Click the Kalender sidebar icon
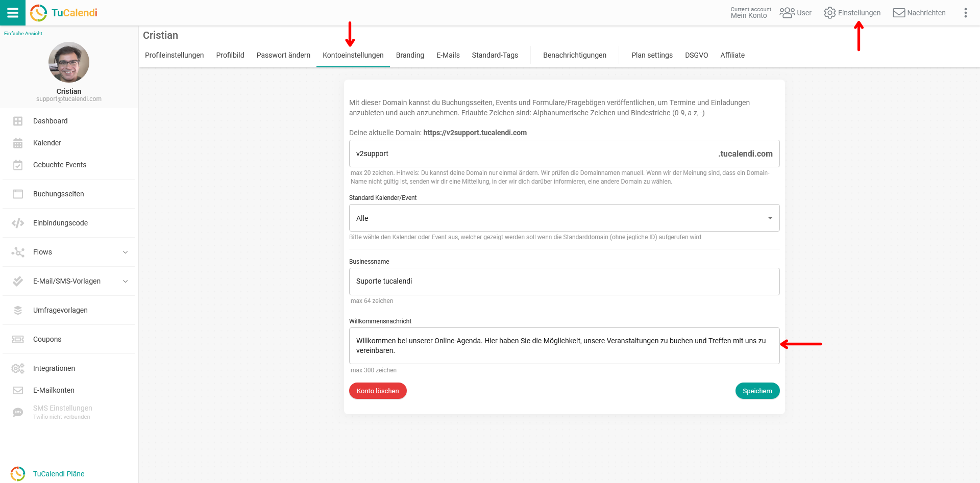980x483 pixels. [x=18, y=143]
